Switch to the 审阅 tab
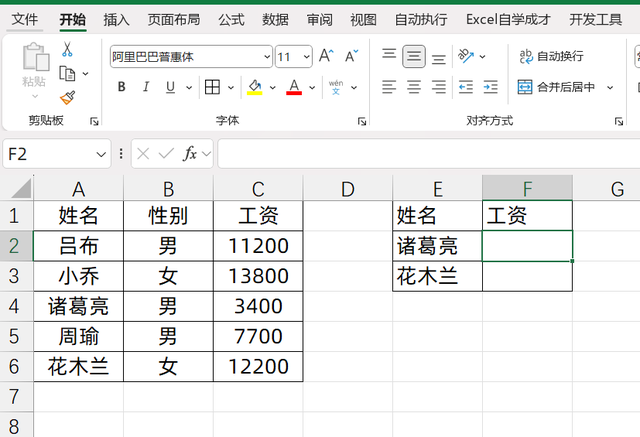Screen dimensions: 640x437 (x=320, y=20)
